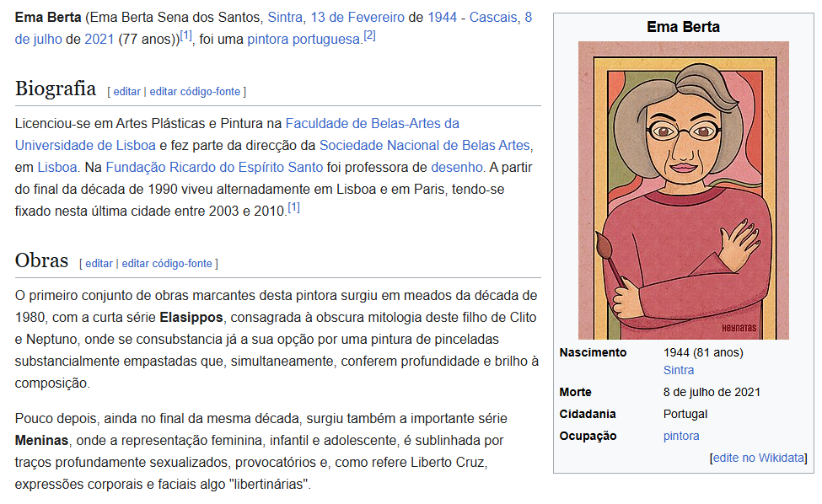Screen dimensions: 822x504
Task: Follow the Sintra link in intro sentence
Action: coord(284,17)
